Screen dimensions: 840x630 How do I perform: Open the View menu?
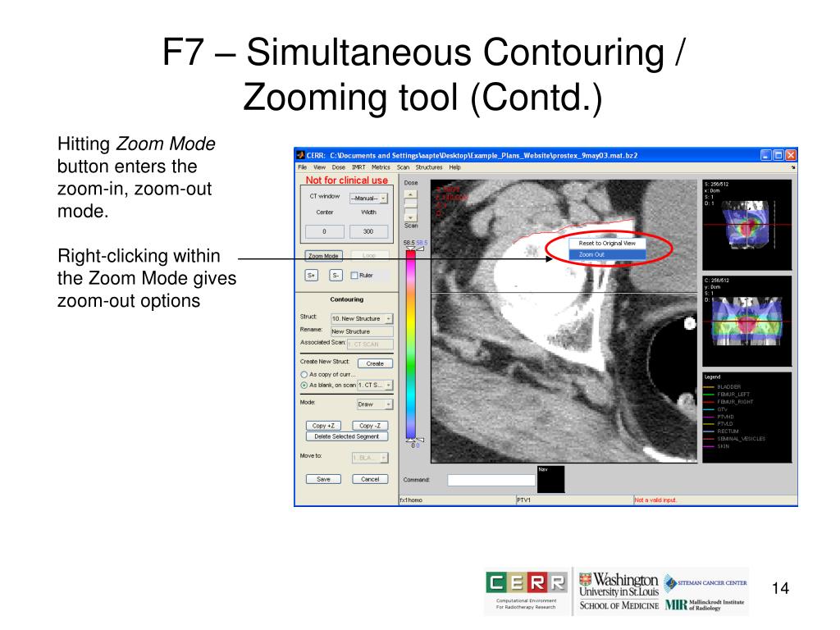[x=319, y=167]
